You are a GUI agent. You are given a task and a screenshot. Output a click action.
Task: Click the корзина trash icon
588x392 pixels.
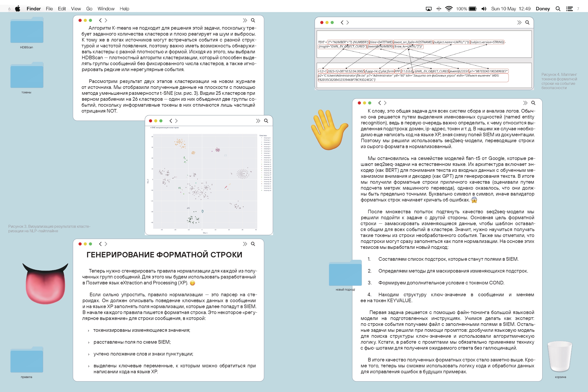(x=560, y=356)
